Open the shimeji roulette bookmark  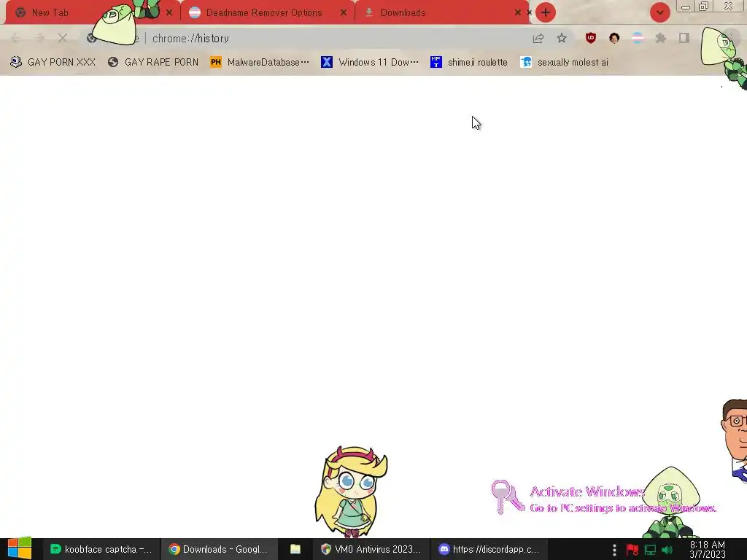[469, 62]
